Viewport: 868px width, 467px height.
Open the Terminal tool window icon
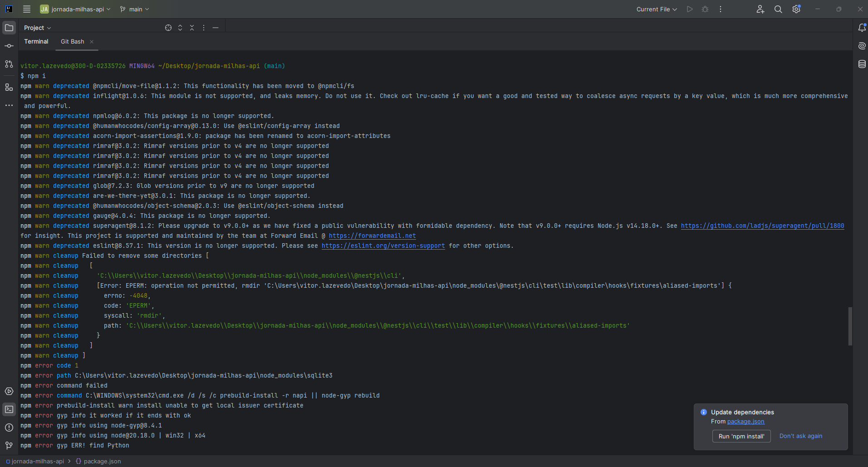tap(9, 409)
